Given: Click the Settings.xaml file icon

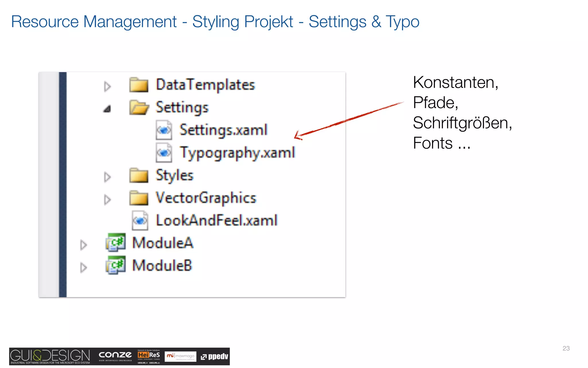Looking at the screenshot, I should pyautogui.click(x=164, y=130).
